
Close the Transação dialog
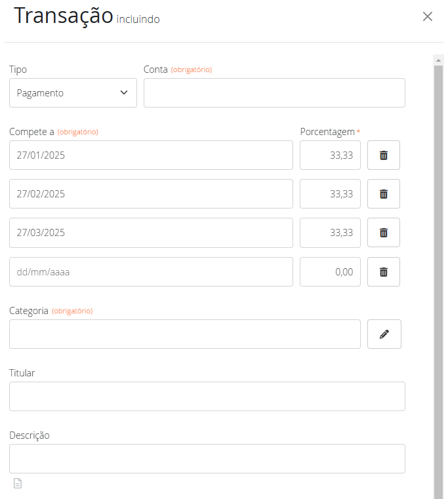click(x=428, y=17)
